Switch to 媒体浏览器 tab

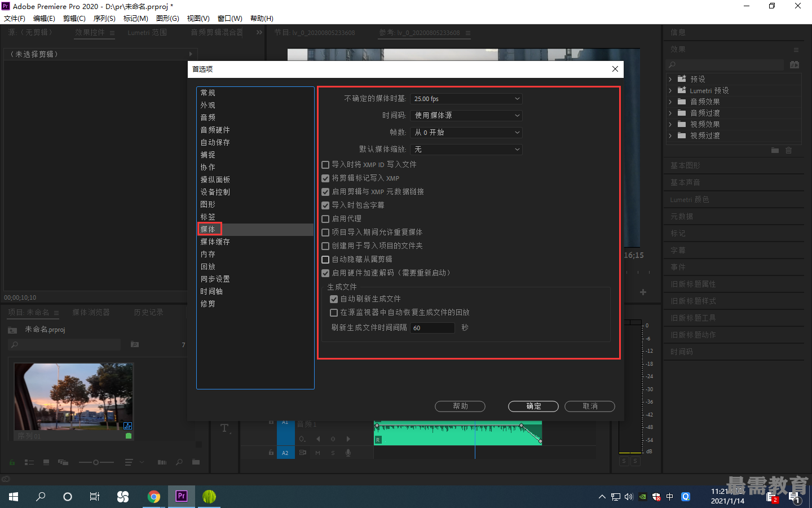click(x=91, y=312)
